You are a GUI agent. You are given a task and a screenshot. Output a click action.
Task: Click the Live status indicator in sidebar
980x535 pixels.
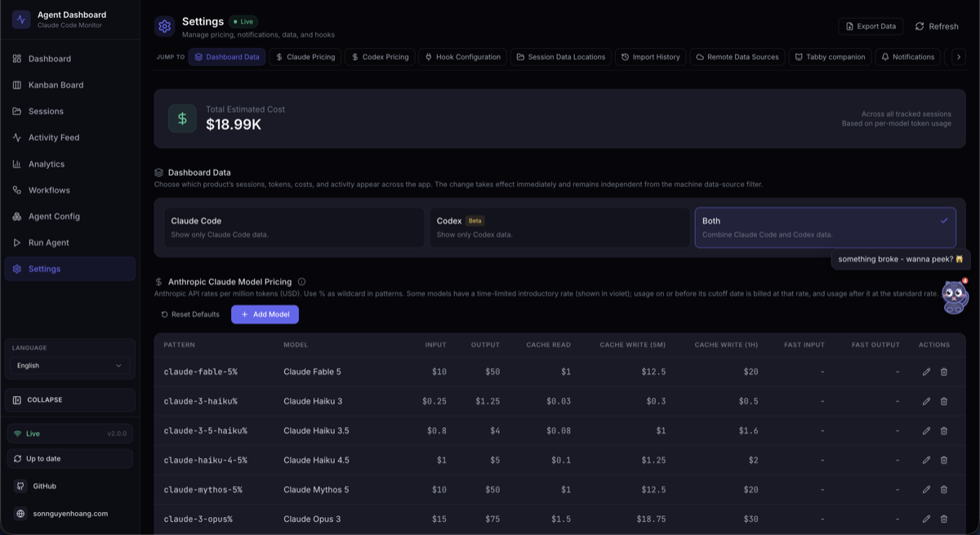69,434
